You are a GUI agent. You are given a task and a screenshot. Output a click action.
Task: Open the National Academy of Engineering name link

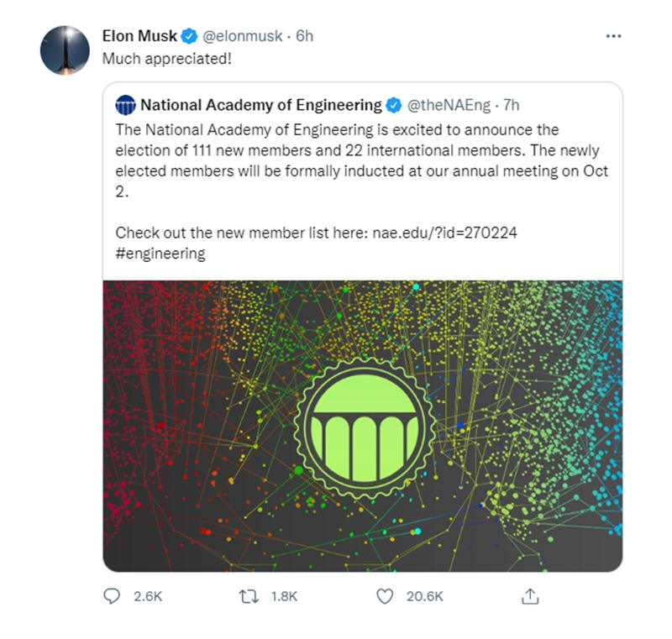tap(260, 106)
